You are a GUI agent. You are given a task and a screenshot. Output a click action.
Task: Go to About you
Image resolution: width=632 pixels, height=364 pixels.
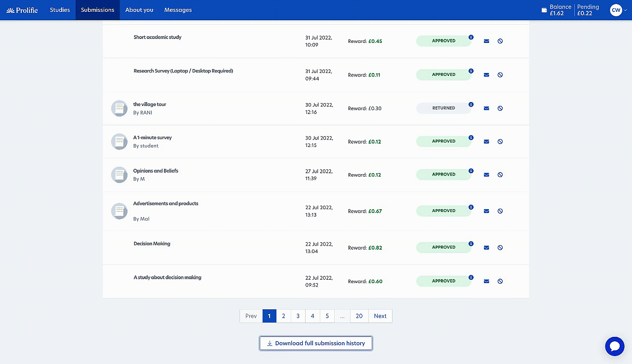tap(139, 10)
